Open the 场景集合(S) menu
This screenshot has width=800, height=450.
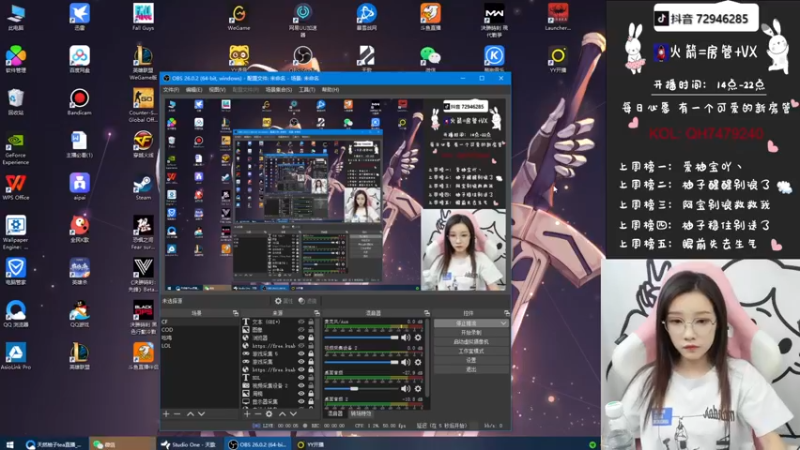coord(279,90)
